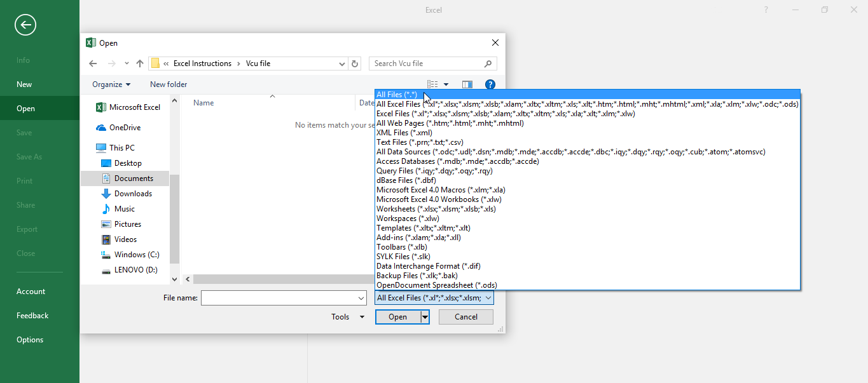Open the Tools dropdown
The height and width of the screenshot is (383, 868).
(x=348, y=317)
